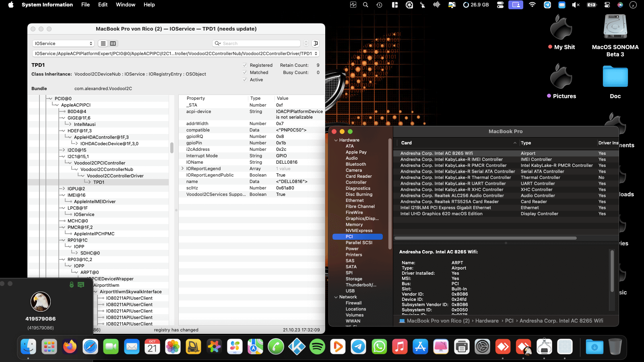The image size is (644, 362).
Task: Launch FaceTime from the Dock
Action: [111, 347]
